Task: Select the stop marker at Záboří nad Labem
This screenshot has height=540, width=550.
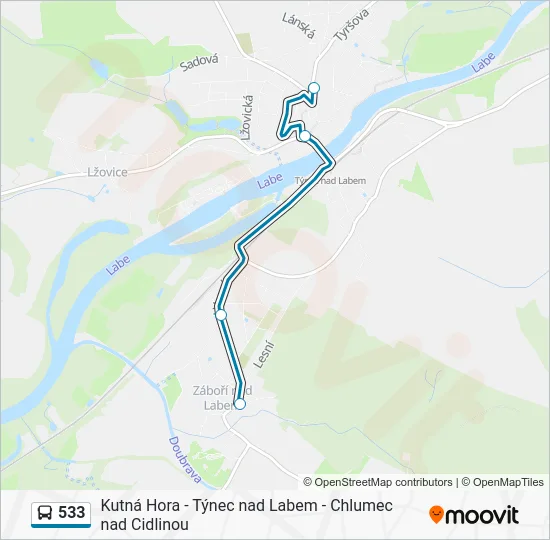Action: pyautogui.click(x=240, y=404)
